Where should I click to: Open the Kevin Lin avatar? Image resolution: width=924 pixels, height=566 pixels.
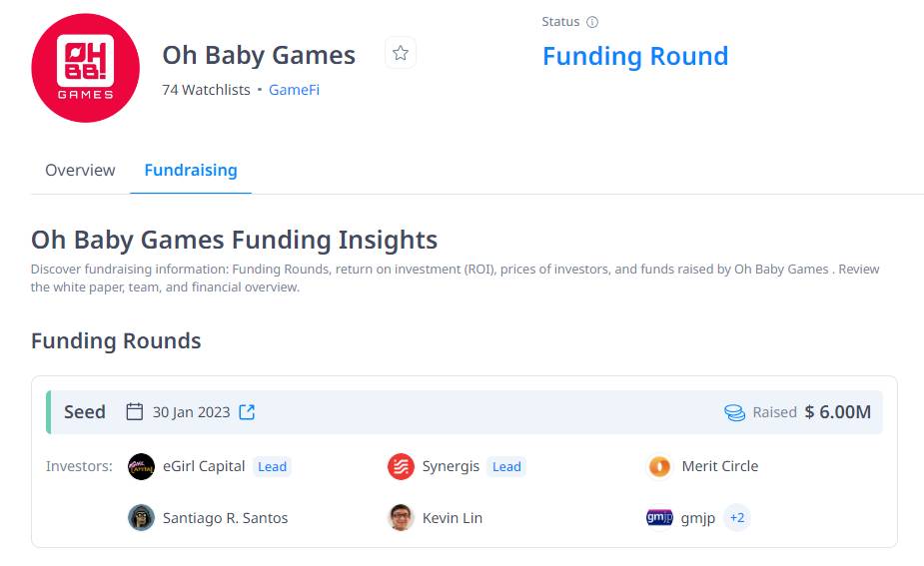tap(401, 518)
